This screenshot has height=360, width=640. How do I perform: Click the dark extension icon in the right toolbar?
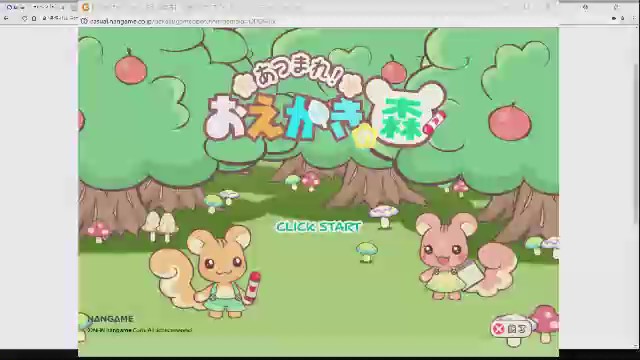(614, 18)
